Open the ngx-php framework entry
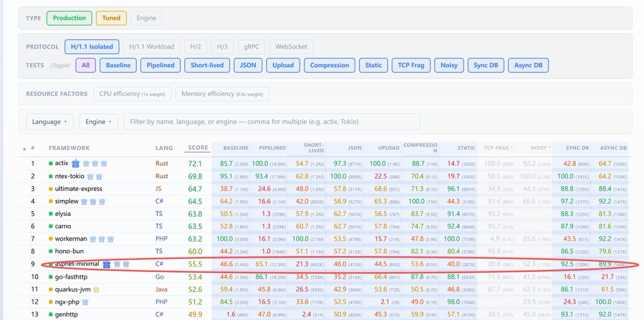The image size is (644, 320). pos(67,302)
